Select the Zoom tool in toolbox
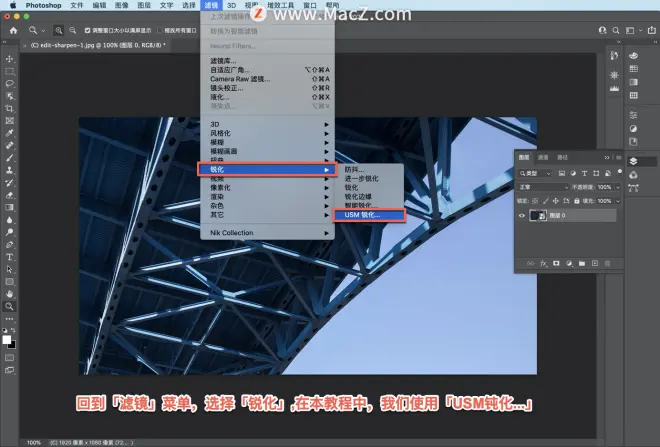Image resolution: width=660 pixels, height=447 pixels. pos(9,306)
